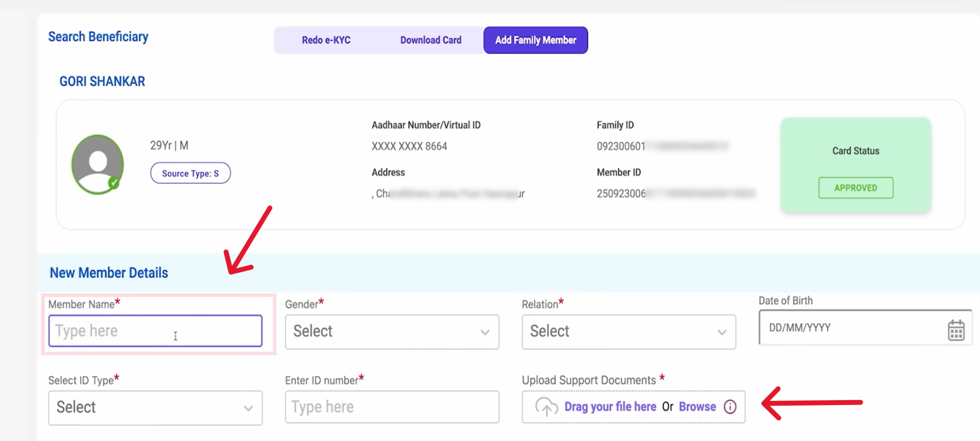Focus the Member Name text field
This screenshot has width=980, height=441.
[155, 331]
